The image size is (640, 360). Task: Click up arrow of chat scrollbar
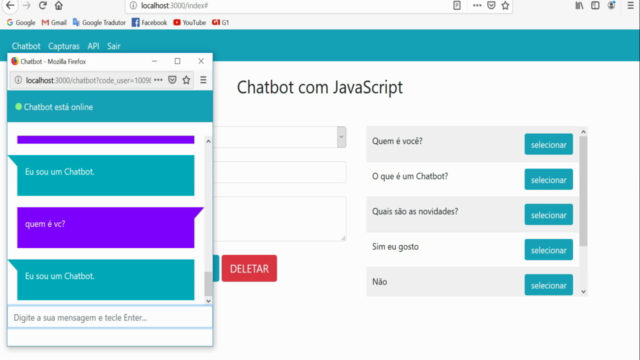[x=208, y=141]
